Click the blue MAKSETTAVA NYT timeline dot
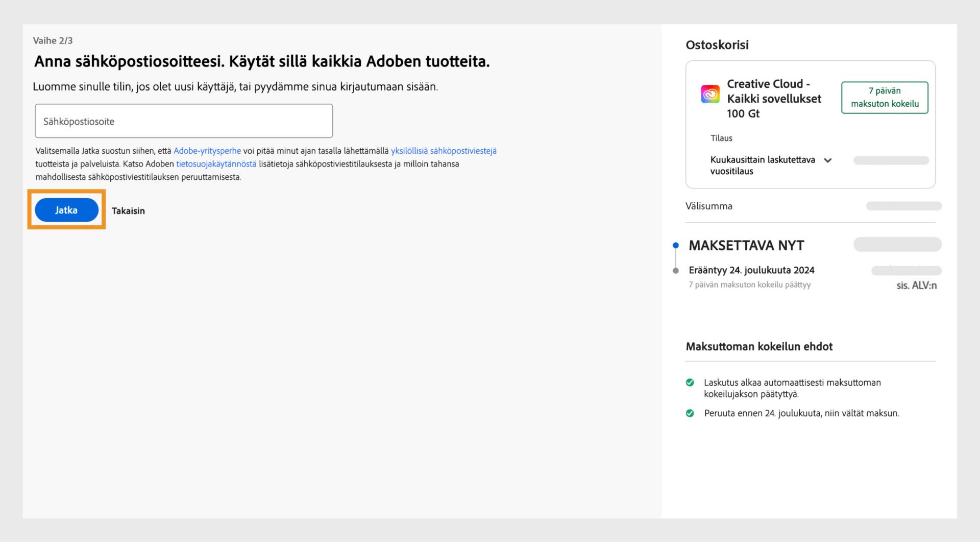Screen dimensions: 980x542 pyautogui.click(x=676, y=245)
